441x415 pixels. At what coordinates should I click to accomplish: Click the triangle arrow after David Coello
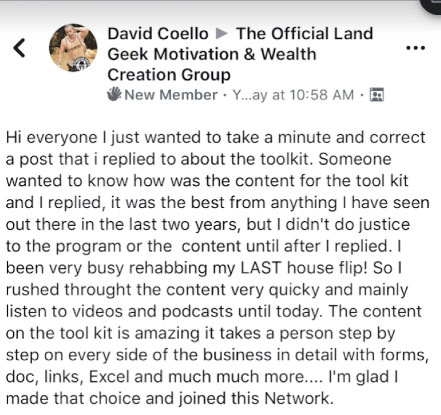click(222, 33)
